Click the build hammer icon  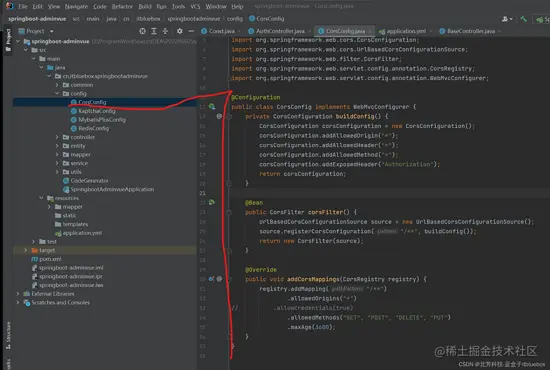(x=524, y=19)
